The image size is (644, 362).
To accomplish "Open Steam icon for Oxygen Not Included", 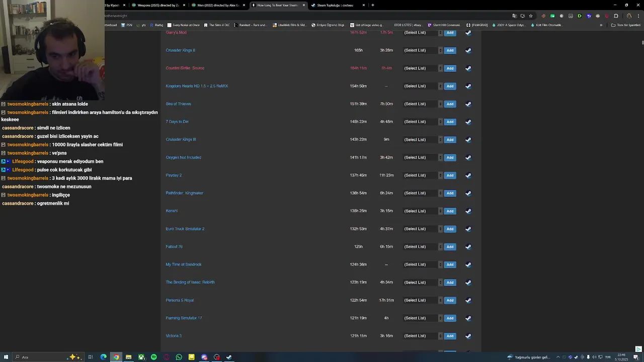I will [x=468, y=157].
